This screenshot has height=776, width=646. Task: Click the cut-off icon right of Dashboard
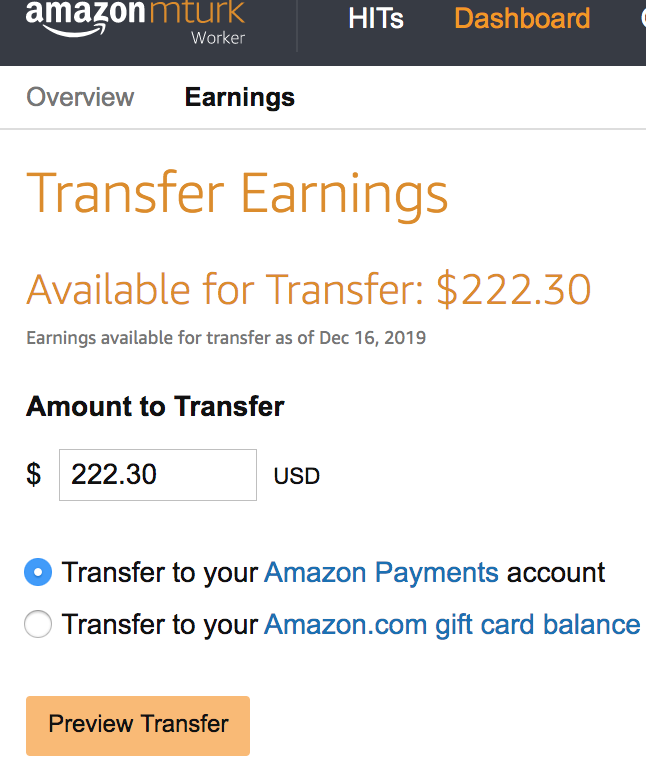[643, 19]
